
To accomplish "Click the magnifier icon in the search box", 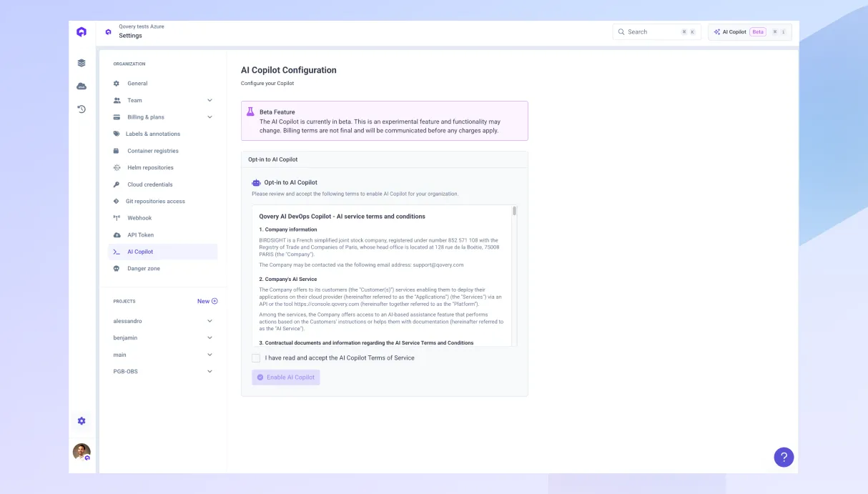I will point(622,32).
